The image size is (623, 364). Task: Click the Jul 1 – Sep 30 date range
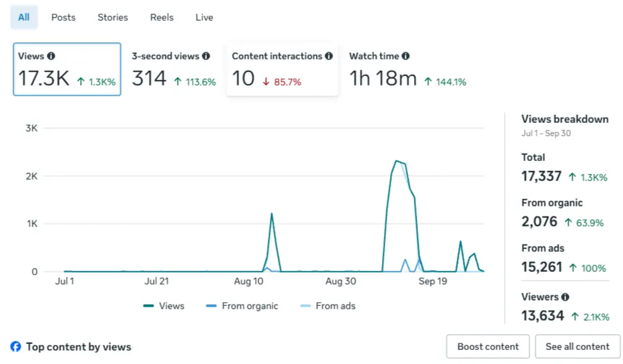click(x=546, y=133)
